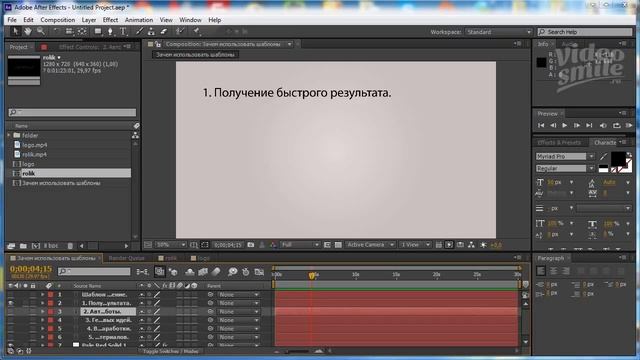Select the Zoom magnifier tool
Image resolution: width=640 pixels, height=360 pixels.
tap(40, 31)
